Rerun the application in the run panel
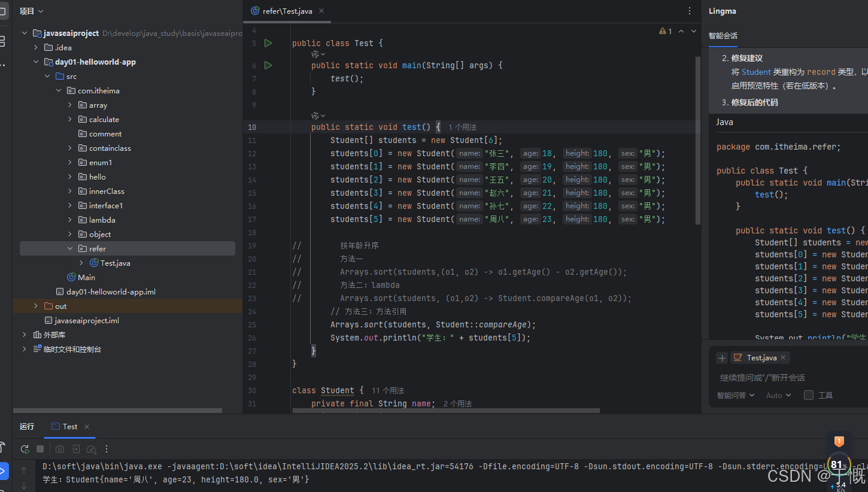Screen dimensions: 868x492 [x=25, y=449]
